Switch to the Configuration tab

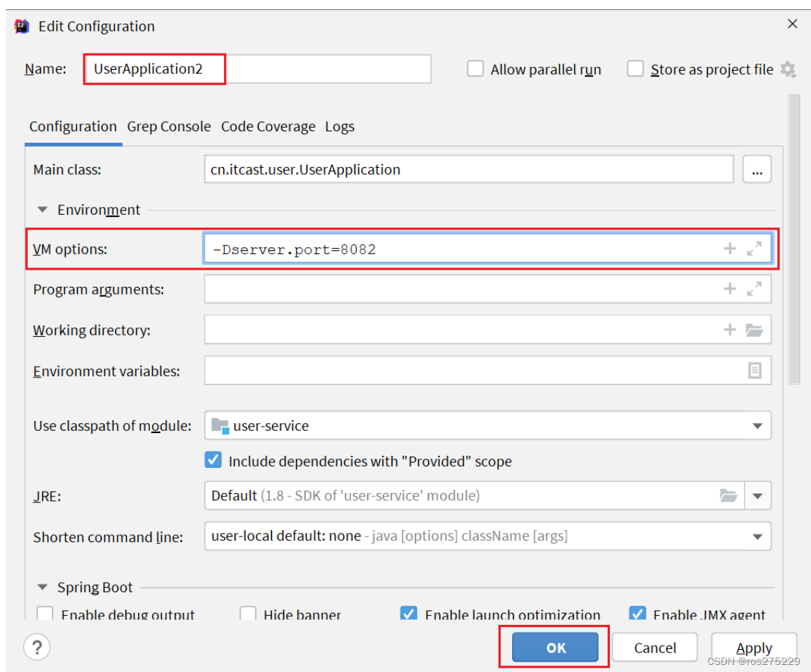point(73,127)
